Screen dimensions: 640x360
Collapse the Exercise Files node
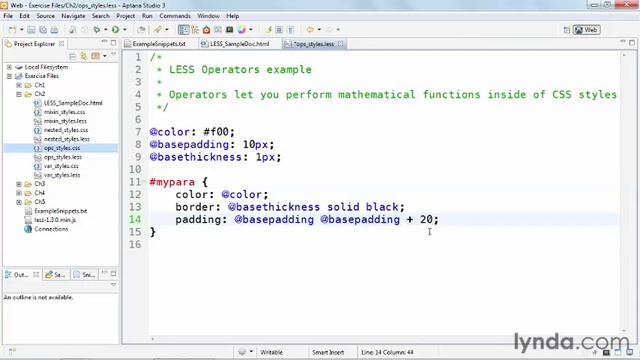(x=9, y=76)
